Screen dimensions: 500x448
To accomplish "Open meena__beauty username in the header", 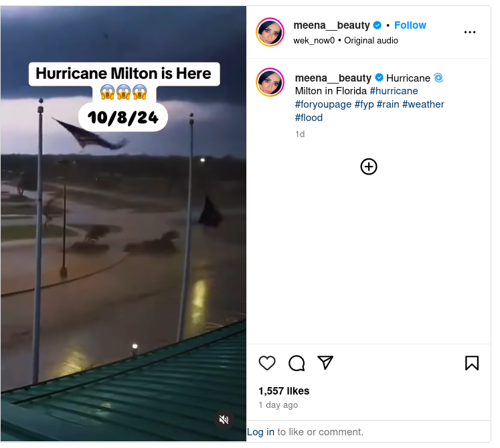I will 331,25.
